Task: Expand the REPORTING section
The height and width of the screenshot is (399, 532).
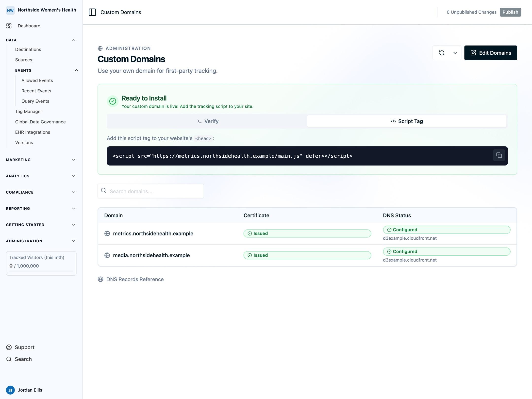Action: 73,208
